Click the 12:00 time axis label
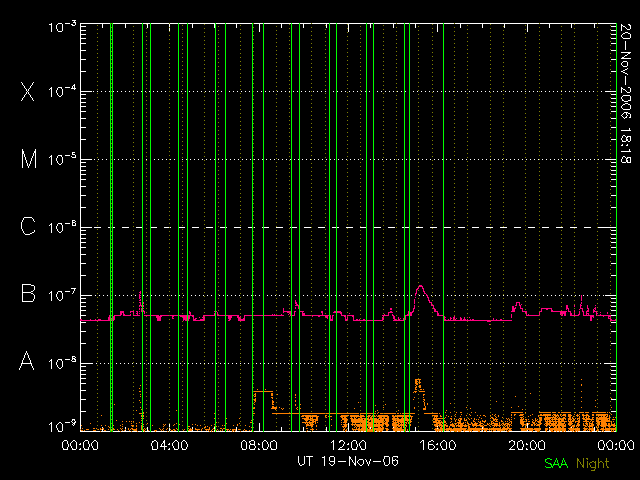This screenshot has width=640, height=480. pos(348,445)
